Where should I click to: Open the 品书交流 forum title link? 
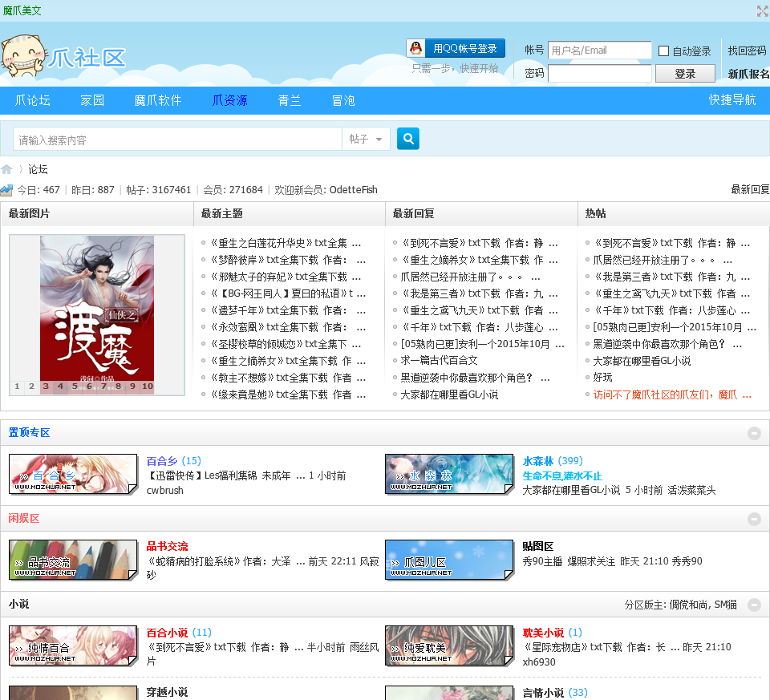167,546
